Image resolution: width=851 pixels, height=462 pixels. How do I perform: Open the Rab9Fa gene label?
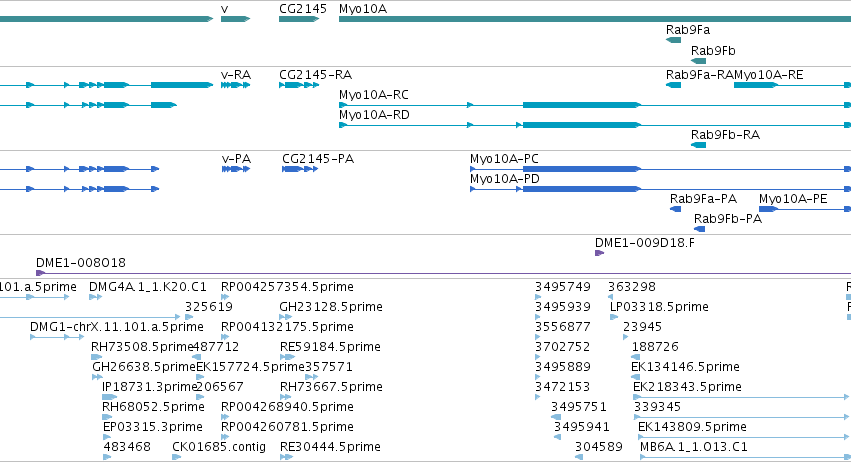(x=688, y=30)
